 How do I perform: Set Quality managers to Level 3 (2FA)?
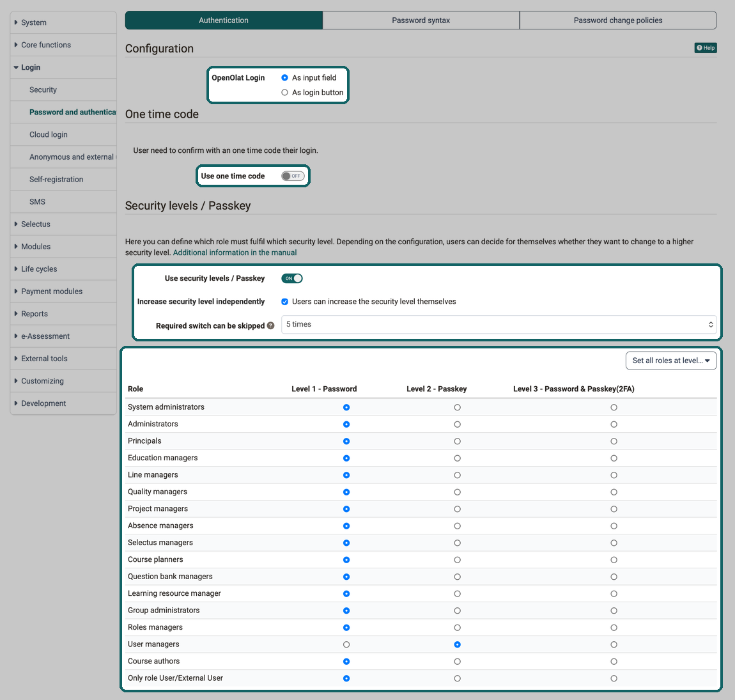pos(614,492)
